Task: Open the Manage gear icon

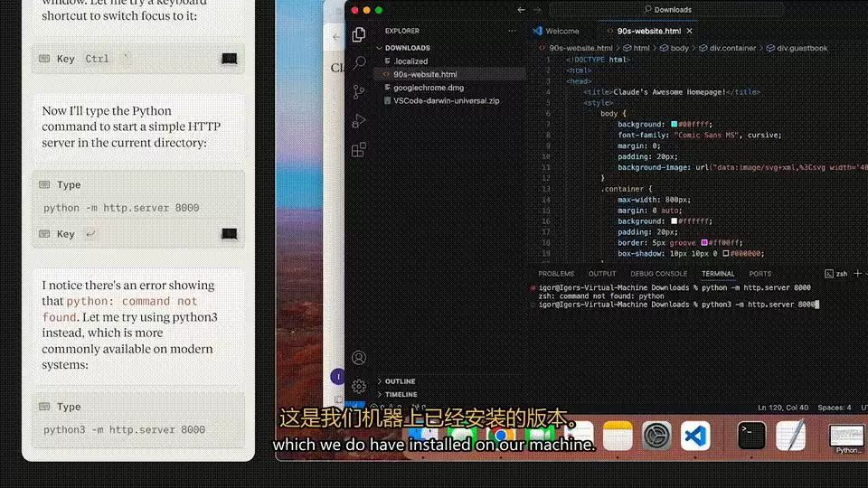Action: pyautogui.click(x=359, y=386)
